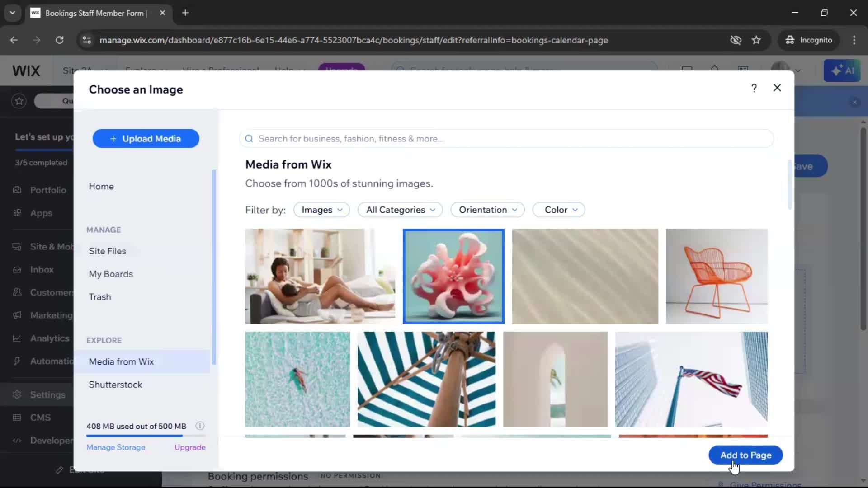
Task: Open My Boards
Action: point(111,274)
